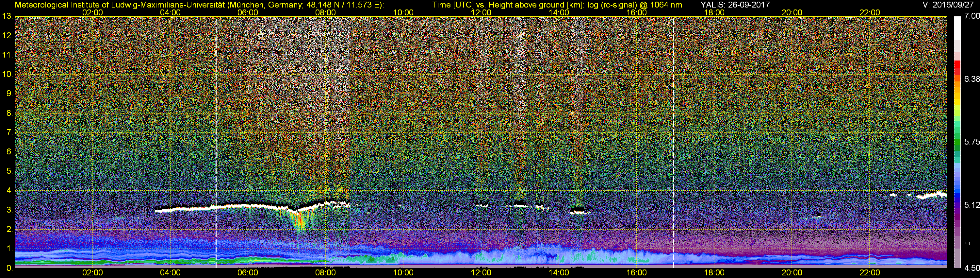Click 18:00 on the top time axis

point(714,12)
